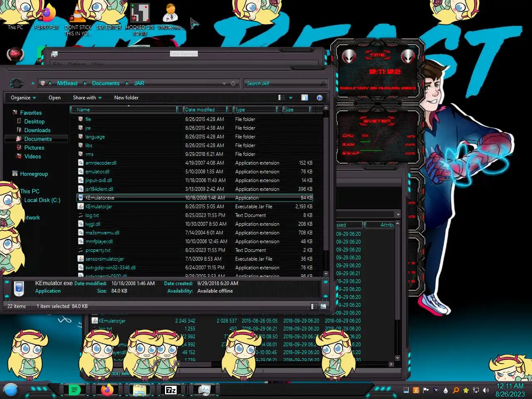Sort by the Type column header

click(x=255, y=109)
